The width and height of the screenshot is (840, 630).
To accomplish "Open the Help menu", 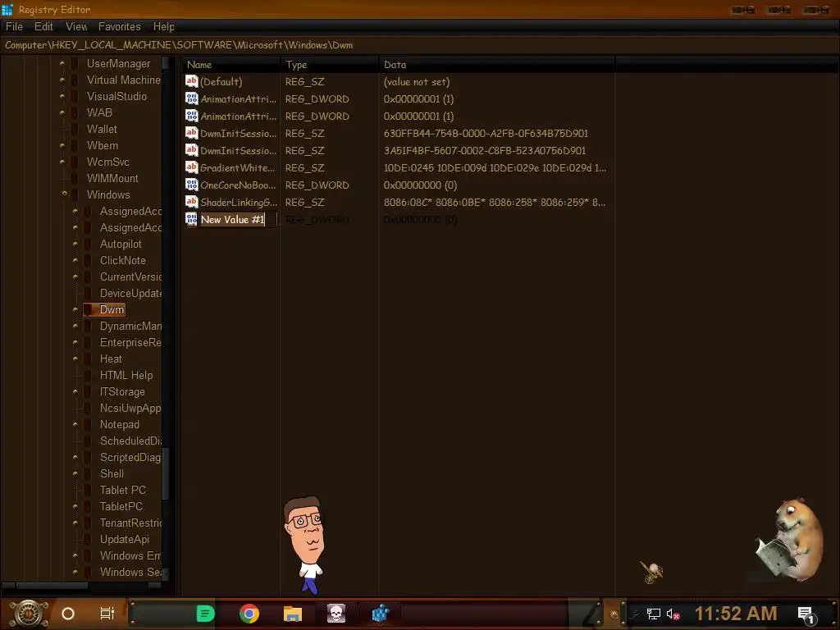I will [163, 26].
